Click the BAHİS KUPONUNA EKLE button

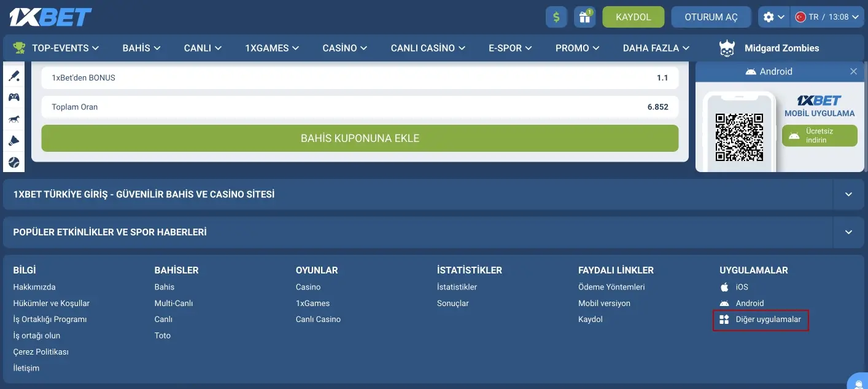point(360,138)
